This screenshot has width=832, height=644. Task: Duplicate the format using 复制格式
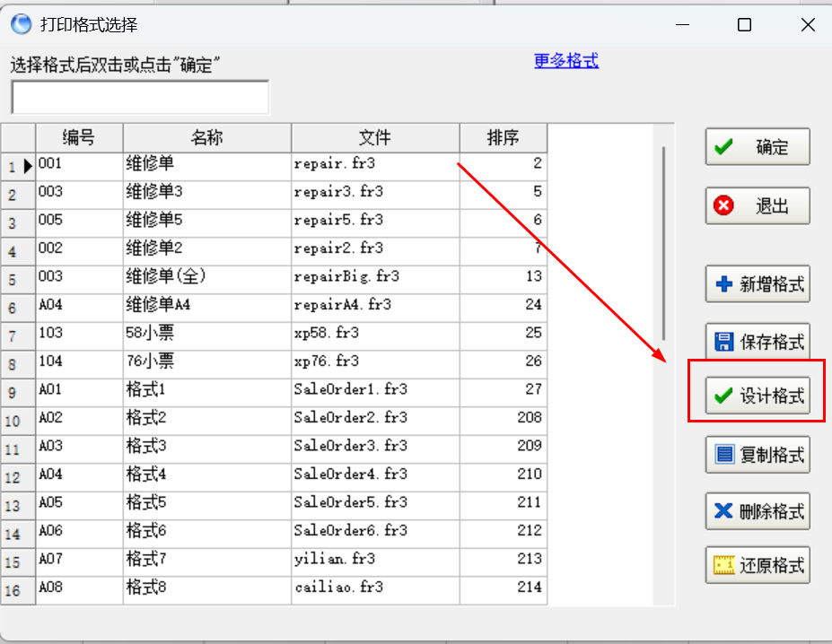[758, 454]
